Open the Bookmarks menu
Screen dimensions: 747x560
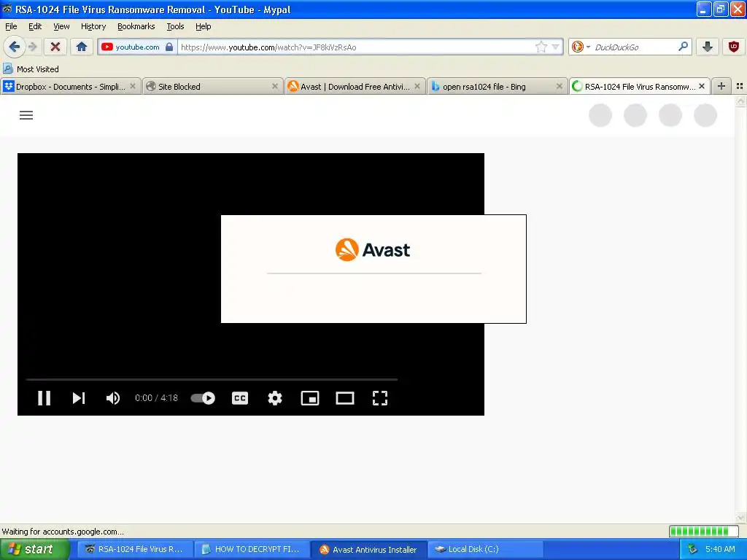click(136, 26)
